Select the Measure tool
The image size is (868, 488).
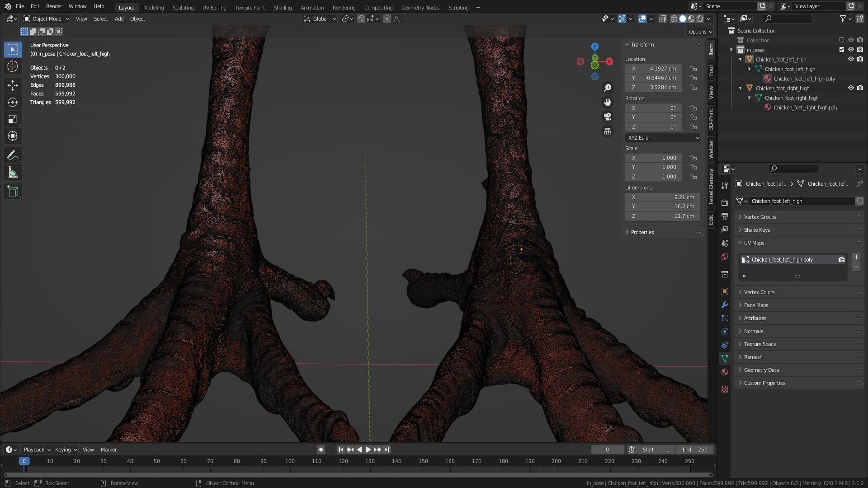[13, 173]
